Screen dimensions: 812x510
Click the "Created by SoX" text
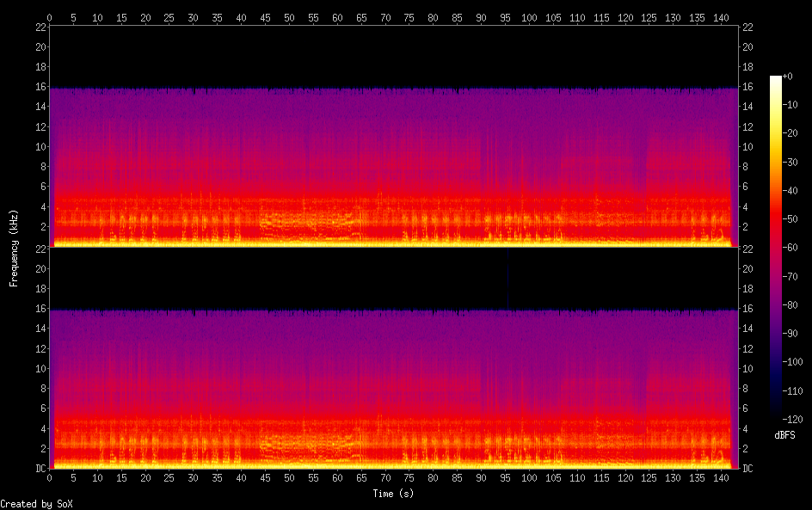click(36, 504)
